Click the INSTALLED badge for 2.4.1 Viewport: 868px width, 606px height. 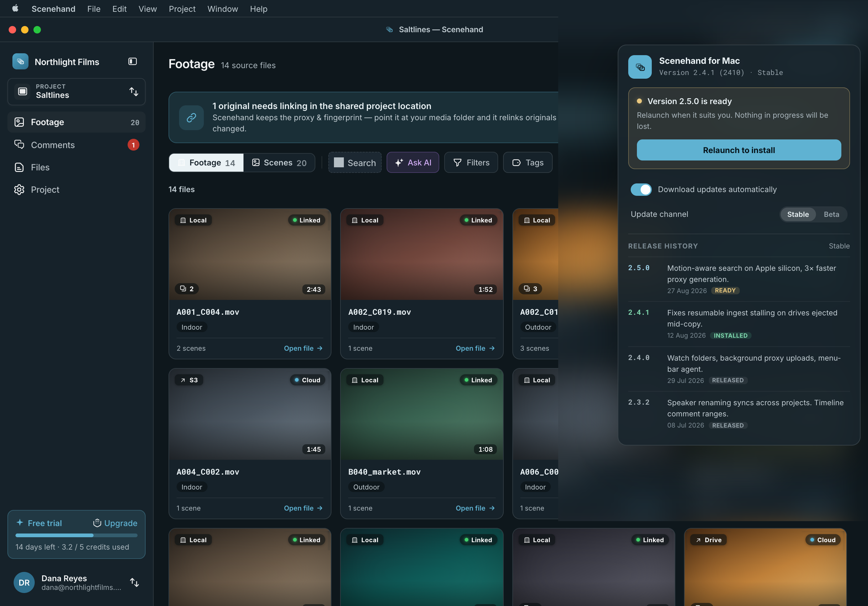tap(730, 335)
